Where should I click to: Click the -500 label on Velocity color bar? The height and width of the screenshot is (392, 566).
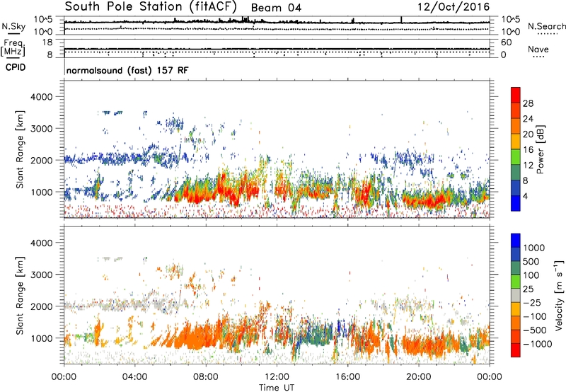pyautogui.click(x=535, y=330)
